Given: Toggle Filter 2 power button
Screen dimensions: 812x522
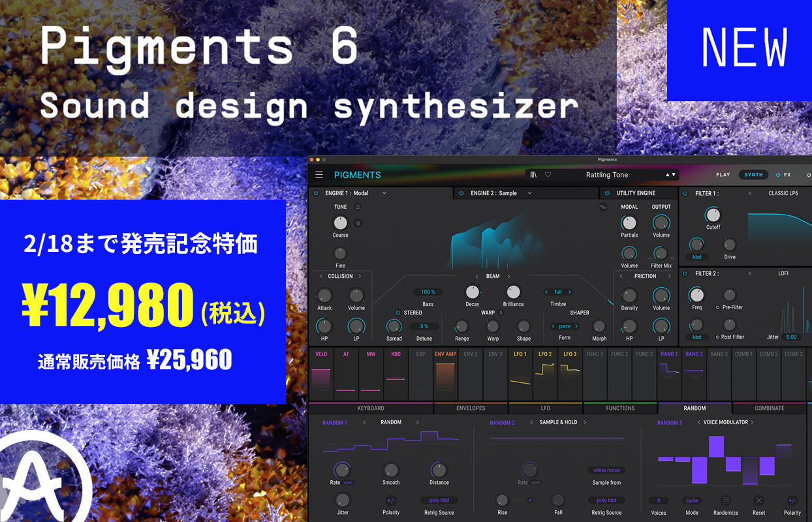Looking at the screenshot, I should pyautogui.click(x=686, y=273).
